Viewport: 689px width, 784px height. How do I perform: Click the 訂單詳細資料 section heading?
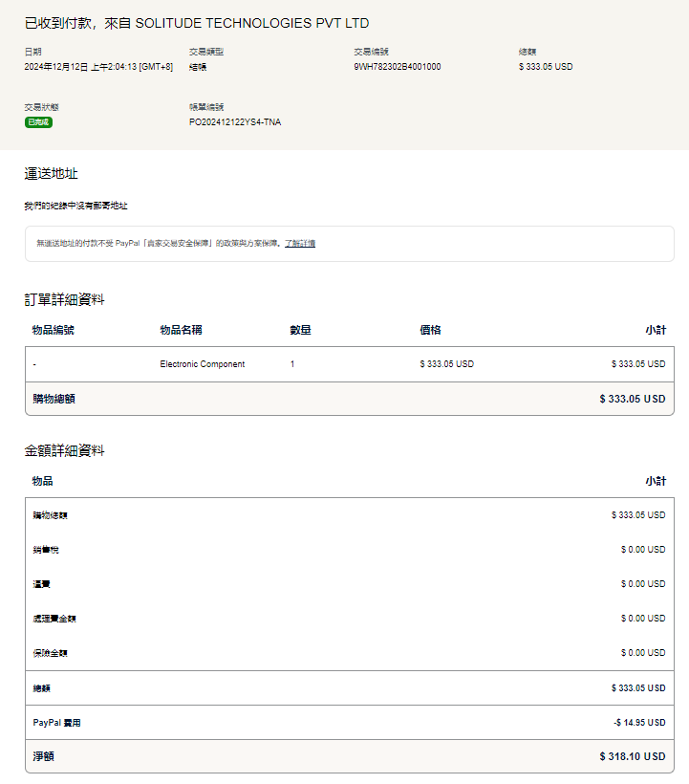[x=64, y=299]
